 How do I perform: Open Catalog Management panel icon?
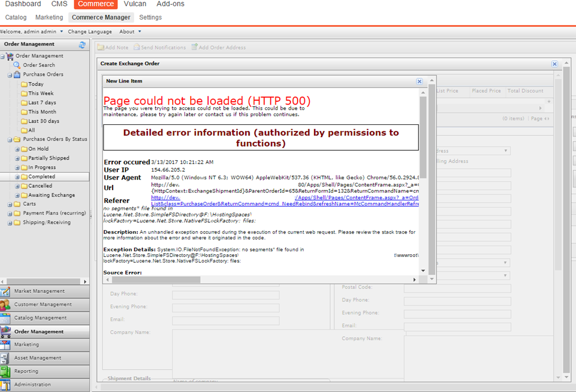pos(5,318)
